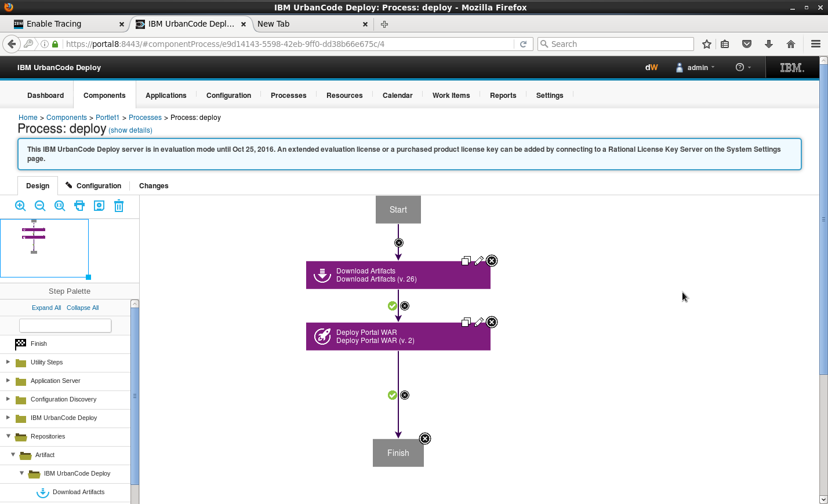Switch to the Configuration tab
The width and height of the screenshot is (828, 504).
click(94, 186)
